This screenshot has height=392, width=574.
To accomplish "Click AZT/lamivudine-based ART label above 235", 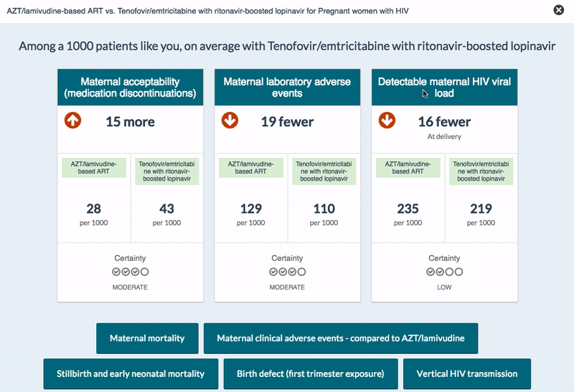I will [408, 168].
